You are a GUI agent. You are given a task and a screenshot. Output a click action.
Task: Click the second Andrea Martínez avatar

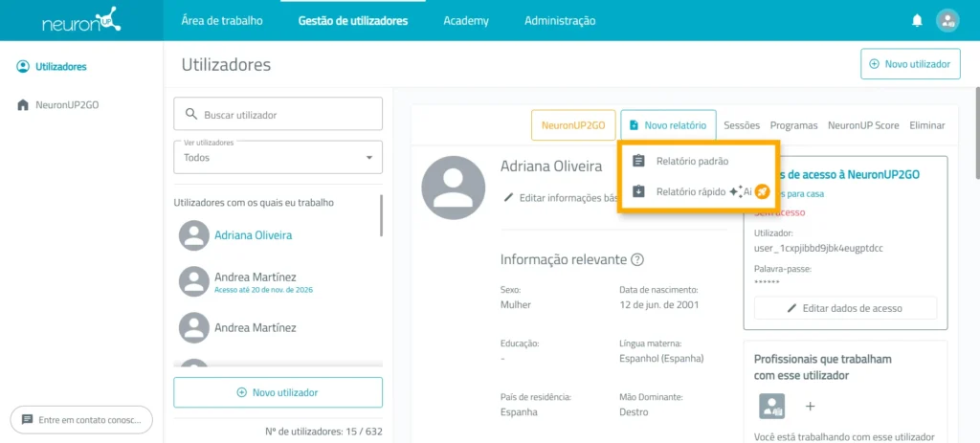tap(193, 327)
